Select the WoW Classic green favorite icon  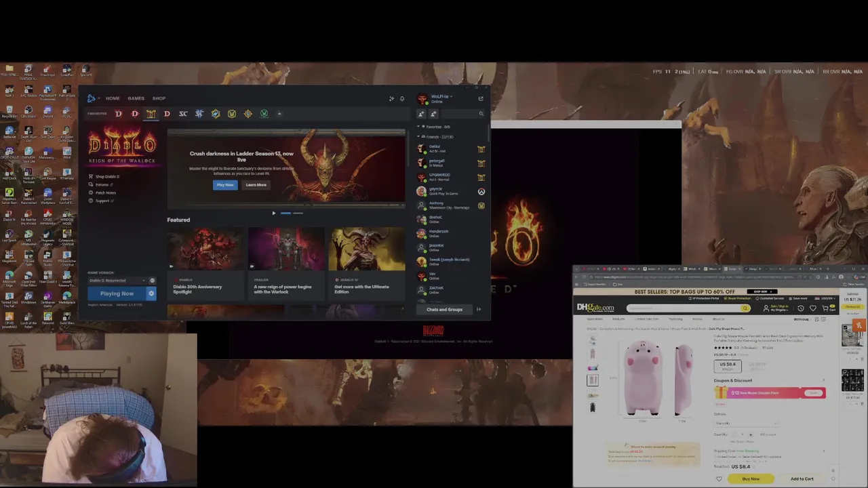pos(264,114)
